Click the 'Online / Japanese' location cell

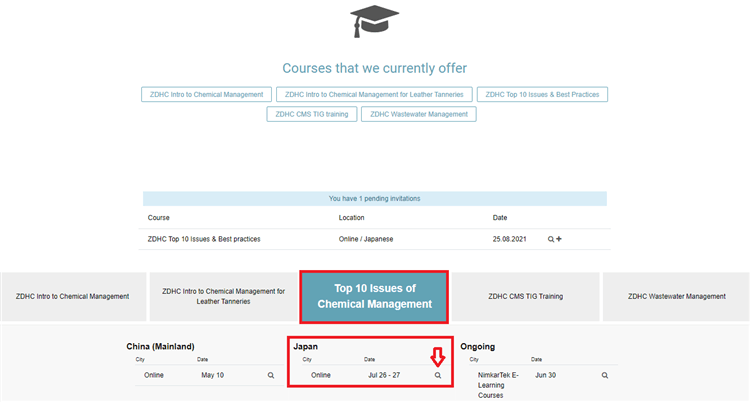(x=366, y=239)
